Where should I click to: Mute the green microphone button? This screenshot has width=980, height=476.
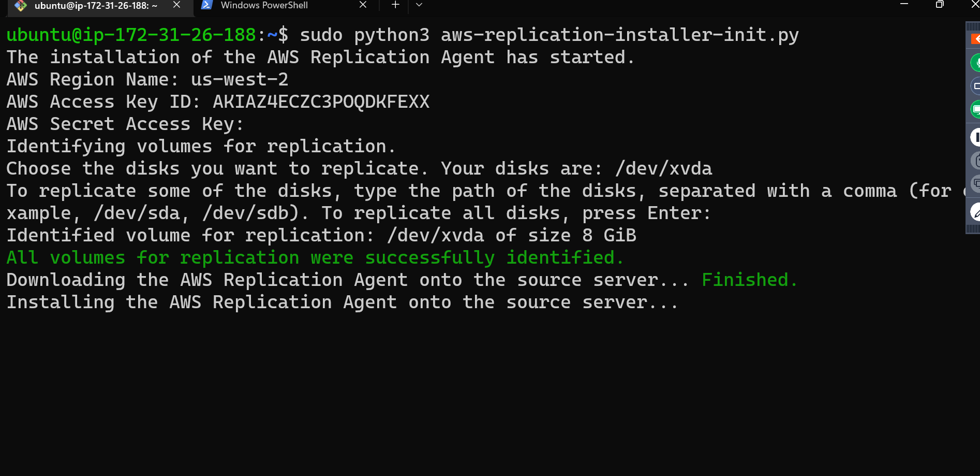tap(976, 63)
